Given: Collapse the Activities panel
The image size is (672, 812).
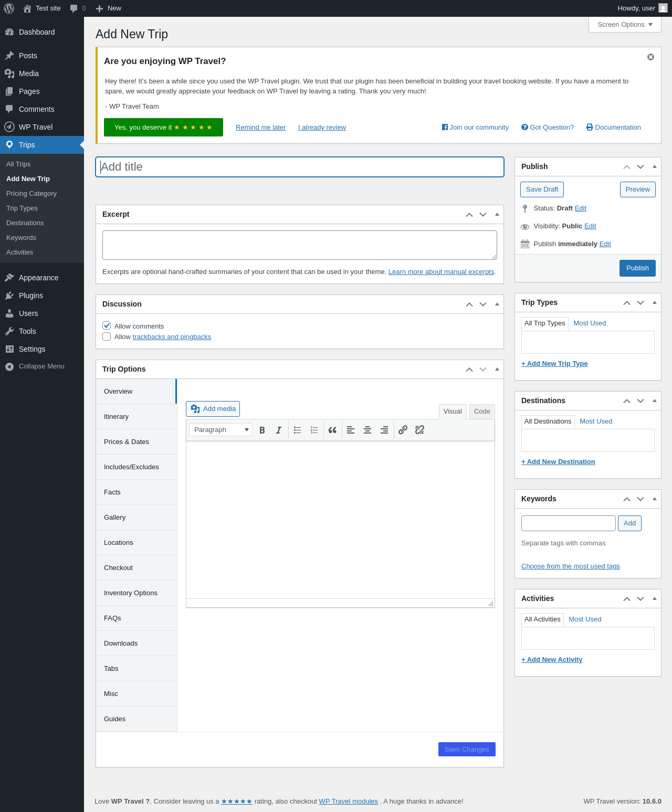Looking at the screenshot, I should pos(655,598).
